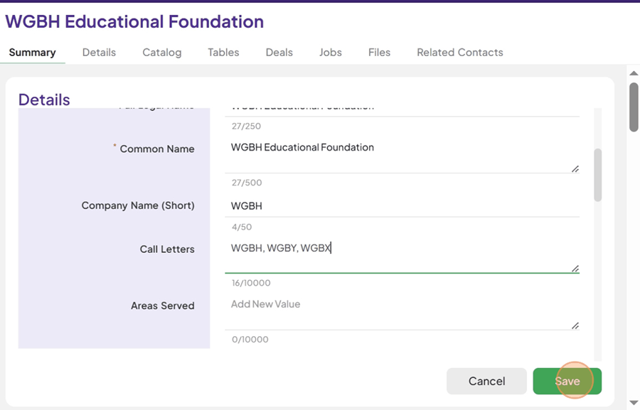The image size is (640, 410).
Task: Click the inner form scrollbar thumb
Action: pyautogui.click(x=598, y=175)
